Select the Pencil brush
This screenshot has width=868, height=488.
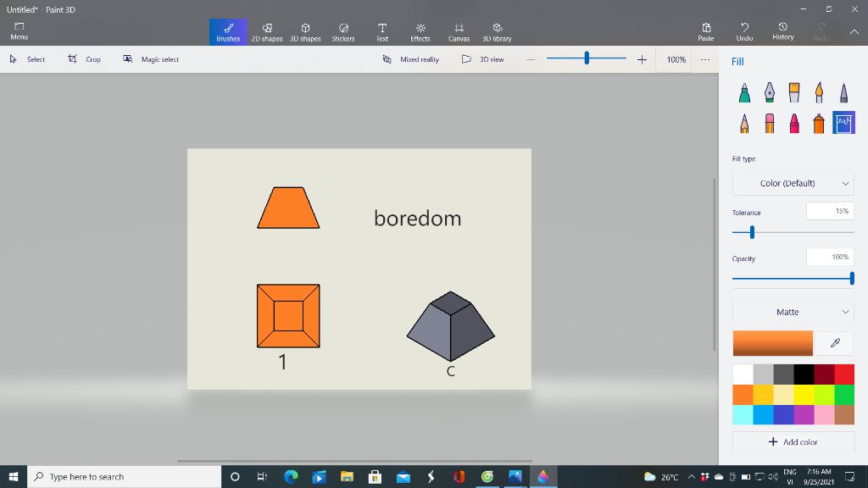(x=744, y=123)
